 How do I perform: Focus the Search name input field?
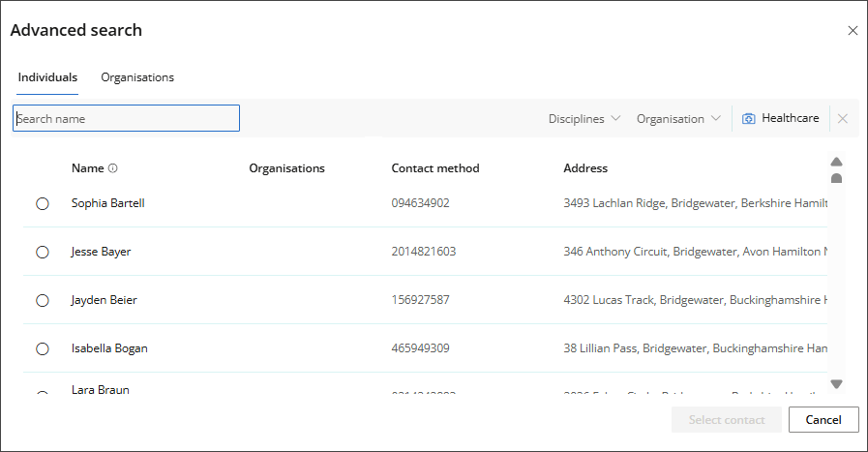(126, 118)
